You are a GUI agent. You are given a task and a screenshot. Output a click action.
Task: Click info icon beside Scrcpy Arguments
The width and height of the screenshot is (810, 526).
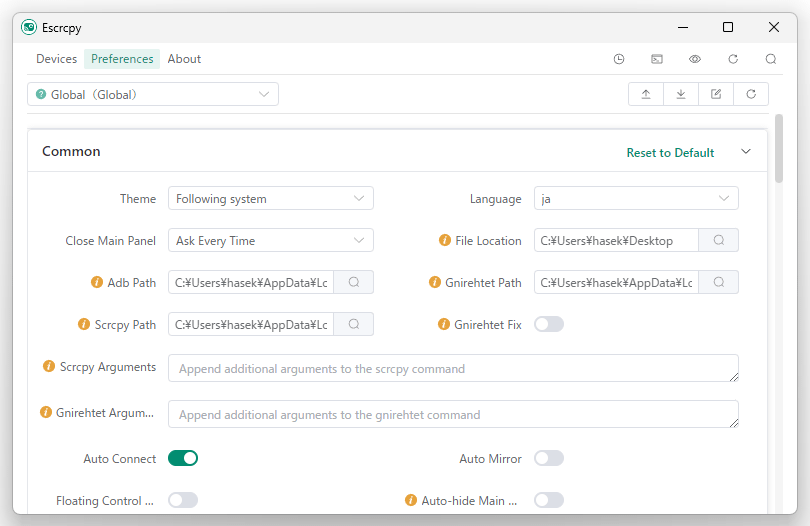[49, 366]
